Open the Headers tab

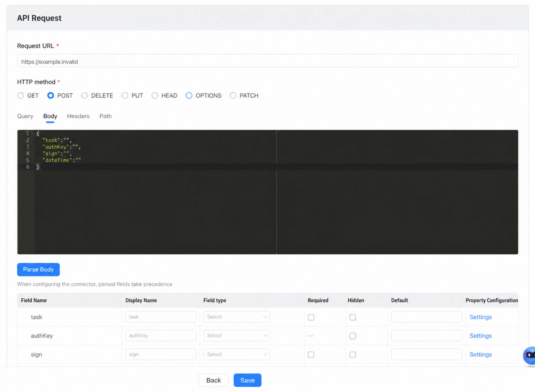[78, 116]
